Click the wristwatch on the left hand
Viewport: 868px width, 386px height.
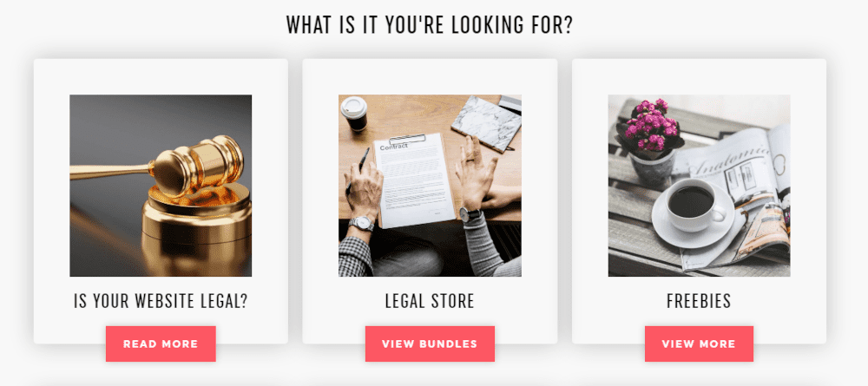tap(361, 224)
